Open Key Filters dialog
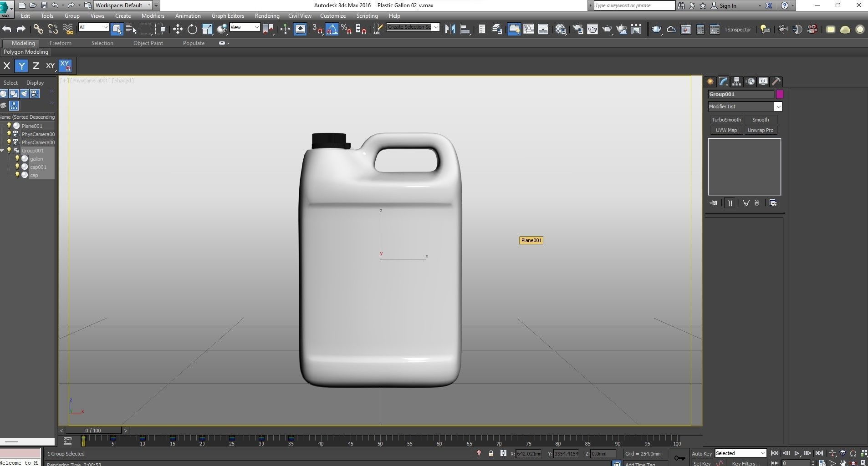Viewport: 868px width, 466px height. 746,463
